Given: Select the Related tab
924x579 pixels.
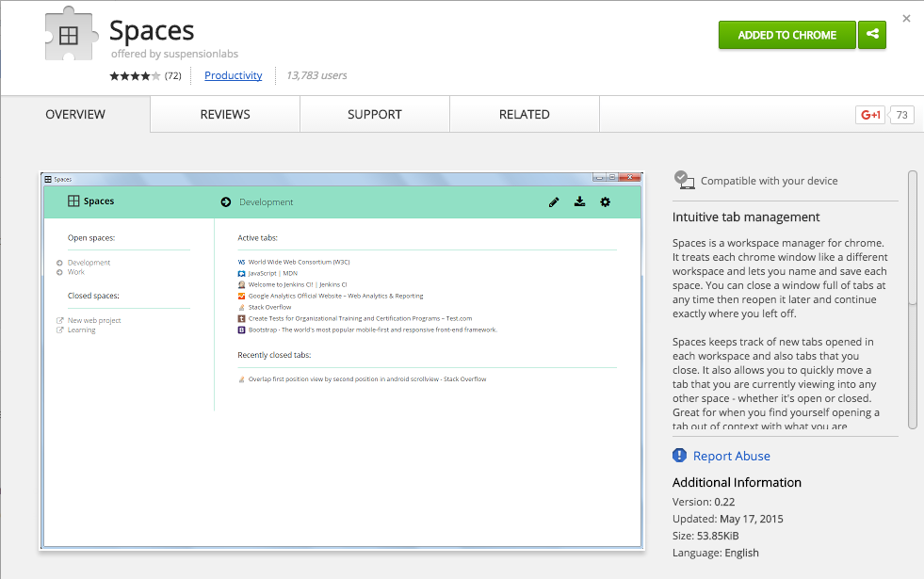Looking at the screenshot, I should tap(525, 115).
